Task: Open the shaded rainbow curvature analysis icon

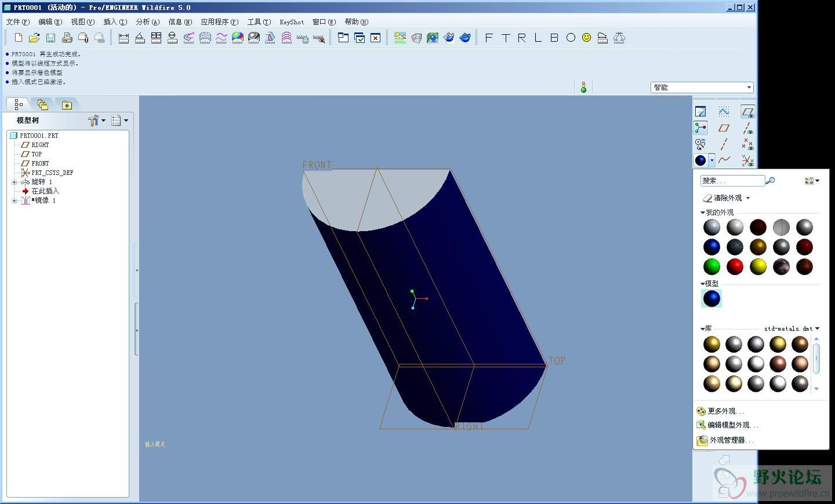Action: (237, 38)
